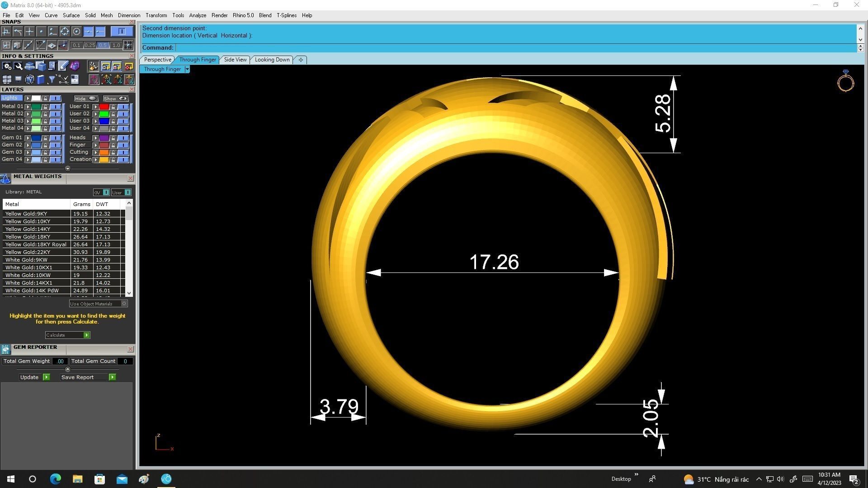The width and height of the screenshot is (868, 488).
Task: Open the Through Finger viewport dropdown arrow
Action: (x=187, y=69)
